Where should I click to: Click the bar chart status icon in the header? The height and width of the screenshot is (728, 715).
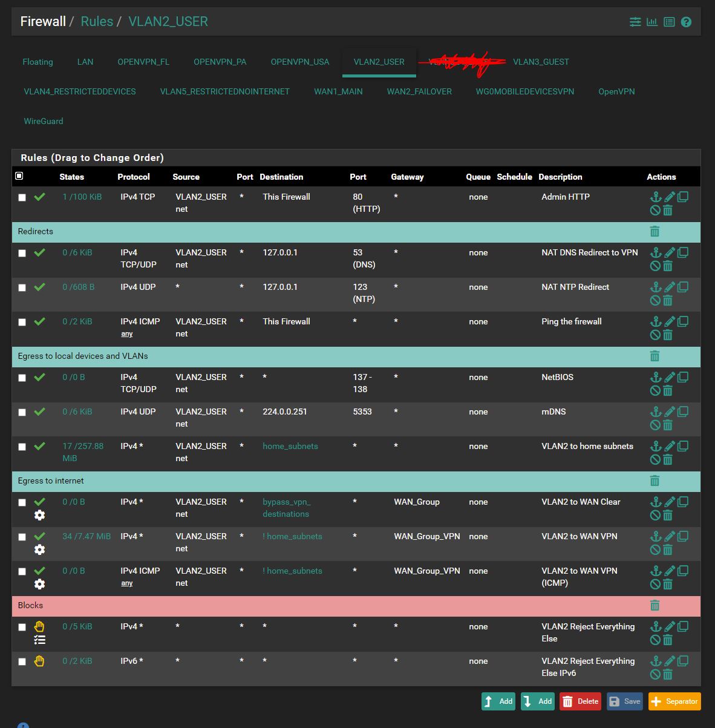[x=652, y=22]
